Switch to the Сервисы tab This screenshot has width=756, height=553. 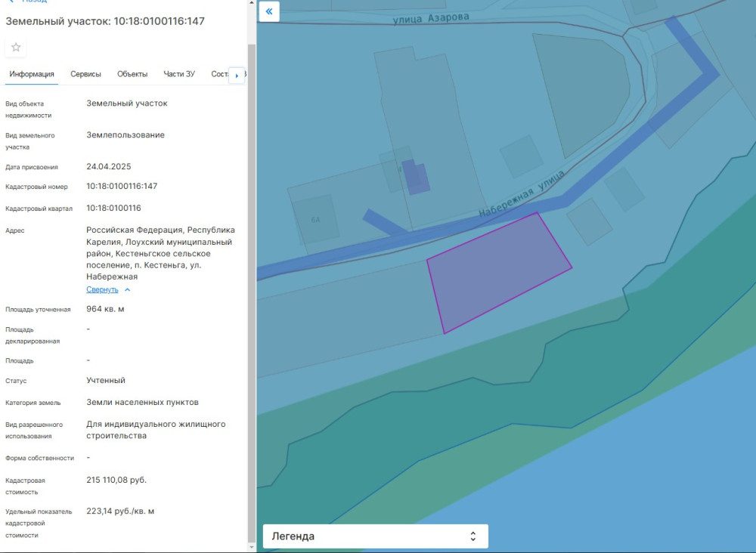click(x=85, y=74)
